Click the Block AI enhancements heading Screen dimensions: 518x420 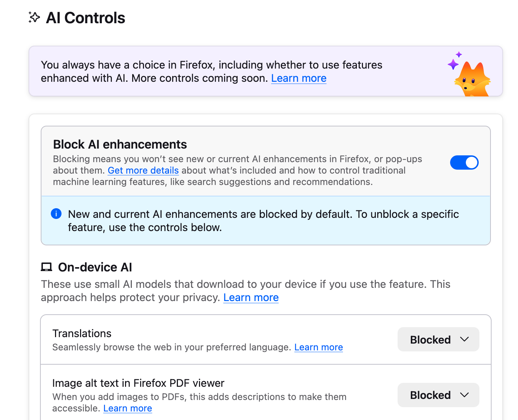120,144
